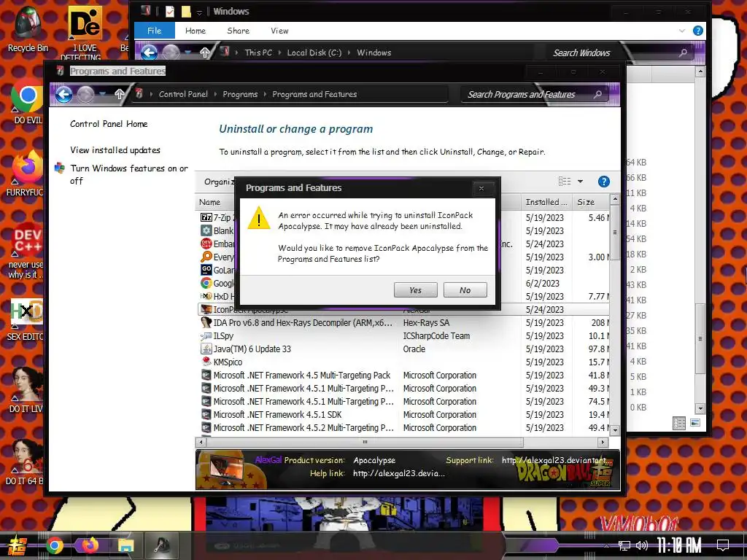Expand the ribbon chevron in Windows explorer

coord(682,31)
